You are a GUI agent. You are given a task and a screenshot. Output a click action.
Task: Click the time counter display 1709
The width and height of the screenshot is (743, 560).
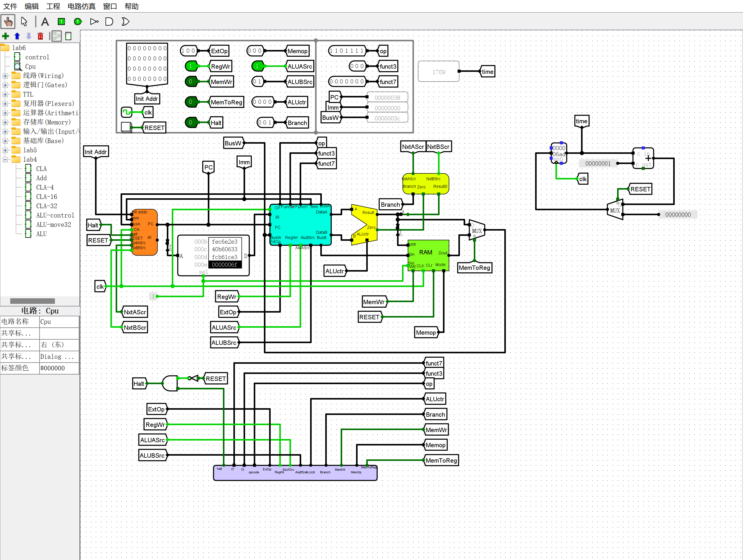[439, 72]
